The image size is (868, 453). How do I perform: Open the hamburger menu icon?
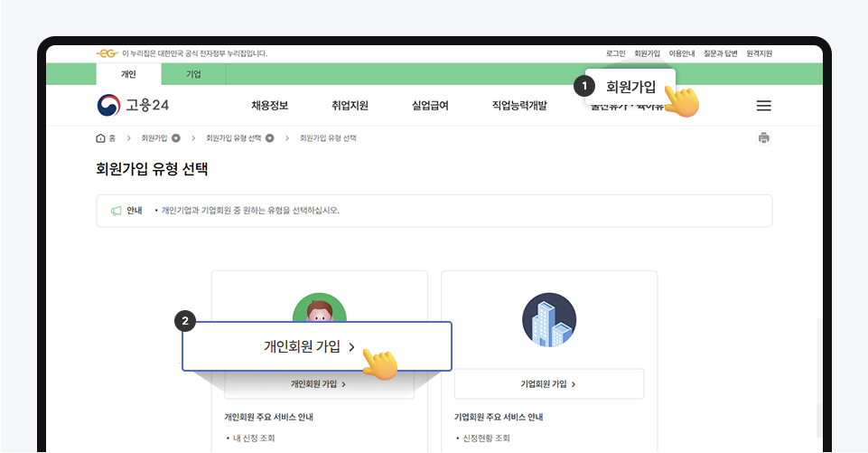(x=763, y=106)
